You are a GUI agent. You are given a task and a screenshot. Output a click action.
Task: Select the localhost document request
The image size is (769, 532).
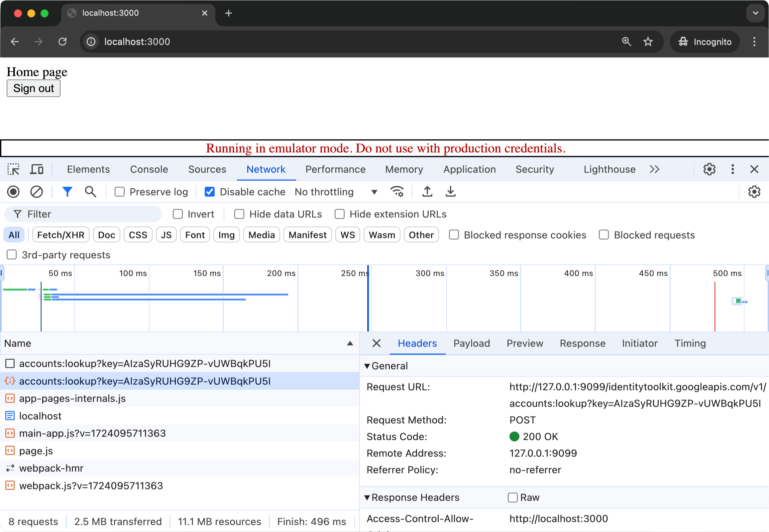[179, 416]
